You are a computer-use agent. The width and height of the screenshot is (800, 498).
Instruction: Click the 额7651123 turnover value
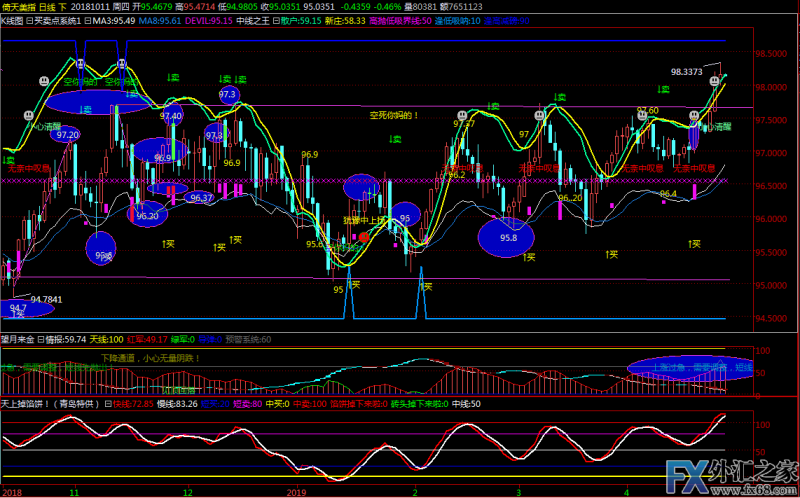[x=459, y=7]
